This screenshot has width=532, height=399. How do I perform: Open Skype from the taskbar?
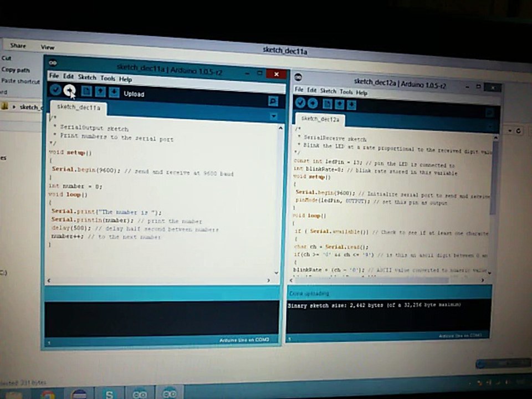click(109, 393)
